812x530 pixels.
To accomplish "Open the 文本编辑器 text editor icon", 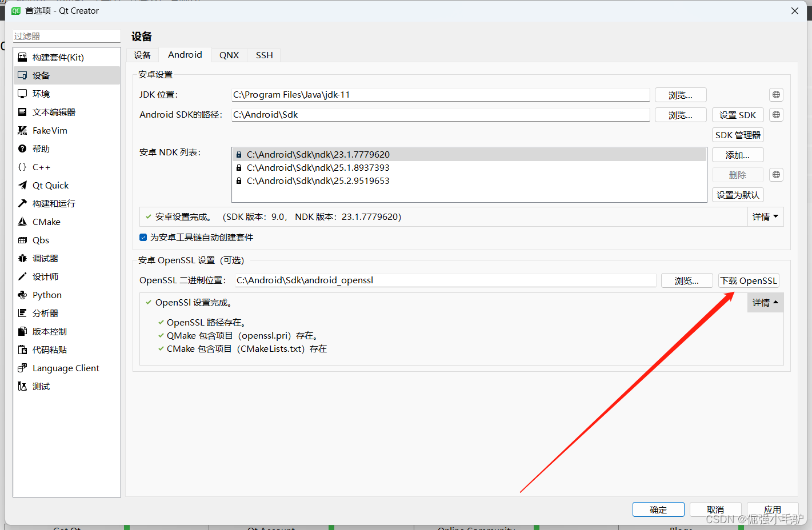I will coord(22,112).
